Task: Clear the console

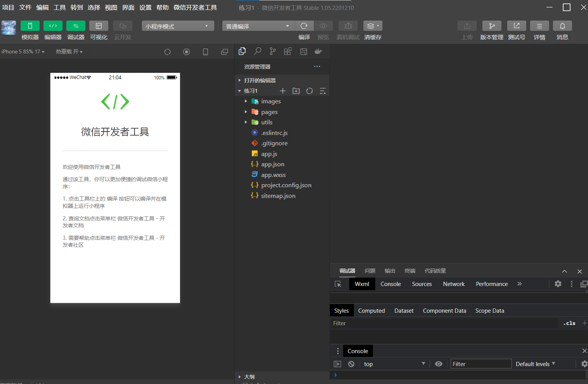Action: click(351, 364)
